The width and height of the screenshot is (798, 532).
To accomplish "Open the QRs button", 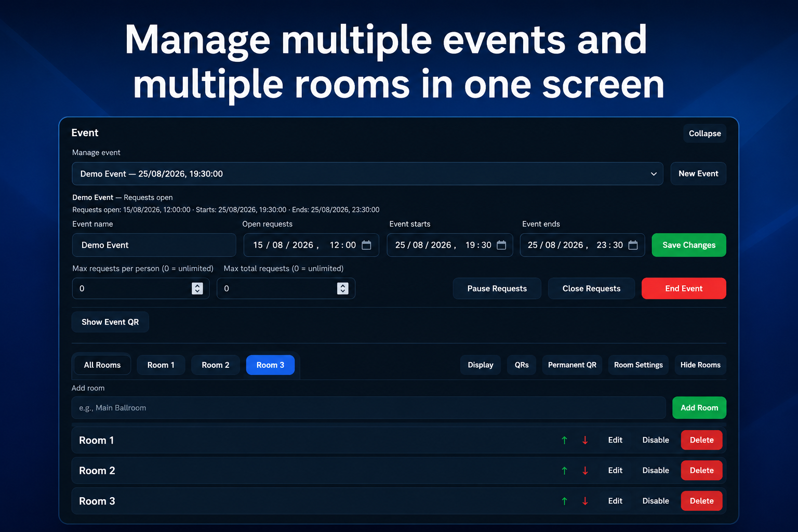I will [x=522, y=365].
